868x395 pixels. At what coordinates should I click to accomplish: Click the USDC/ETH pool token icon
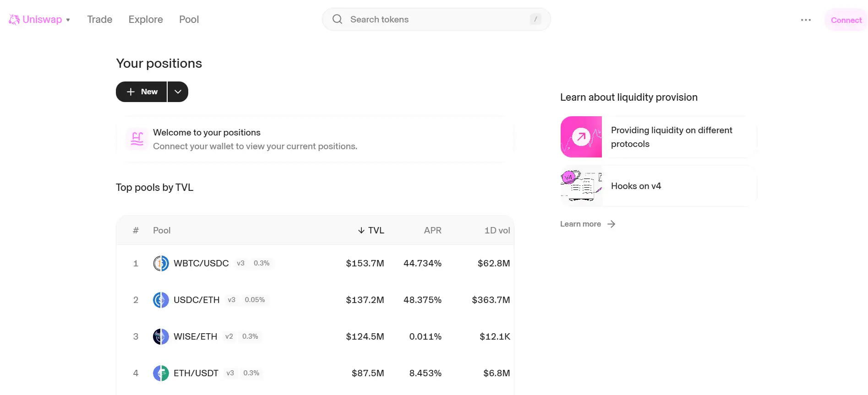pyautogui.click(x=161, y=300)
